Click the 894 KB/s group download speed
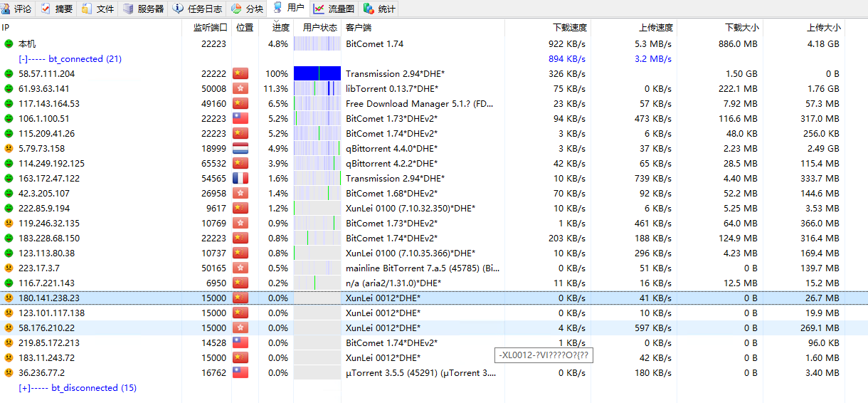This screenshot has width=868, height=403. coord(567,59)
